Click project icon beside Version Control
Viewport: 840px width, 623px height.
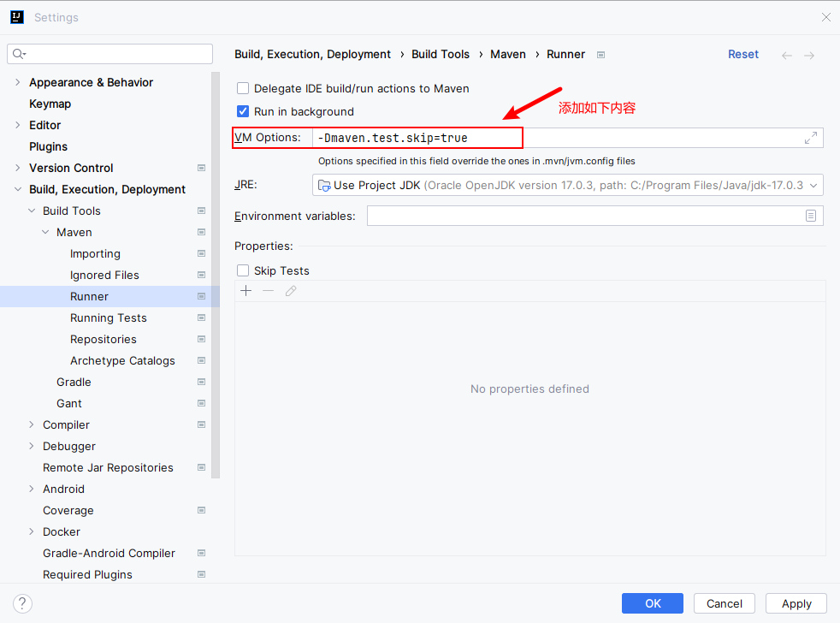(201, 168)
